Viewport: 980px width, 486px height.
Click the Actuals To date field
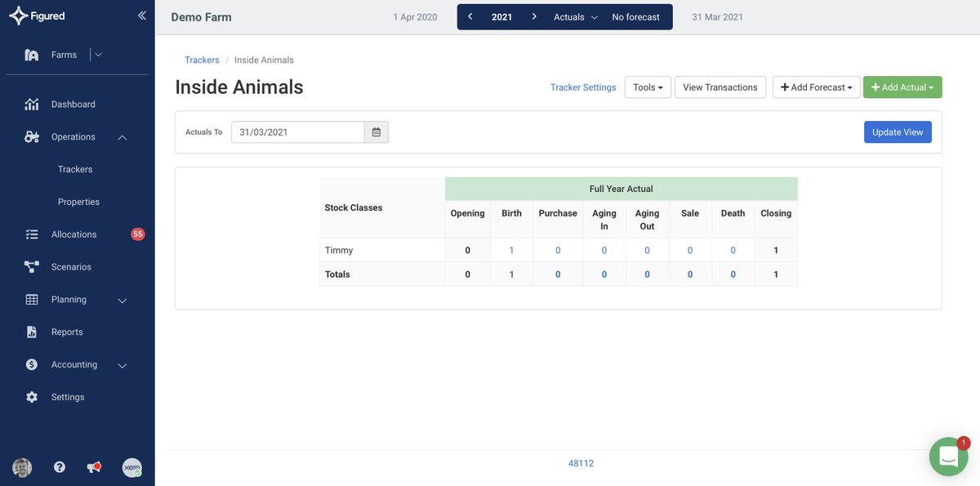click(x=298, y=132)
